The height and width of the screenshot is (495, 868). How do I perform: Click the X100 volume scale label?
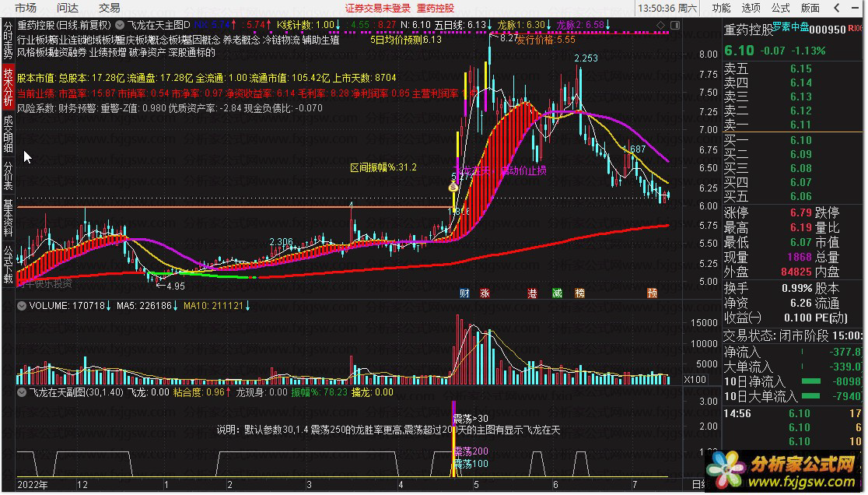(695, 380)
